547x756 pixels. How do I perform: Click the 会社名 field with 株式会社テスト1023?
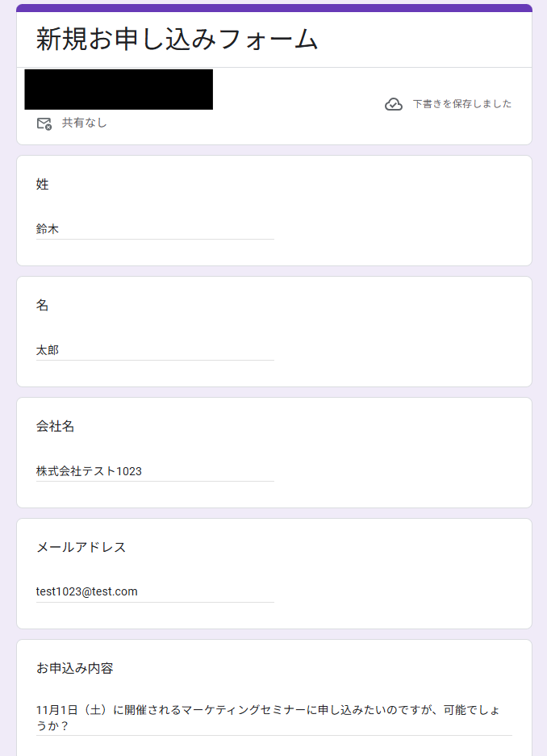pos(155,471)
